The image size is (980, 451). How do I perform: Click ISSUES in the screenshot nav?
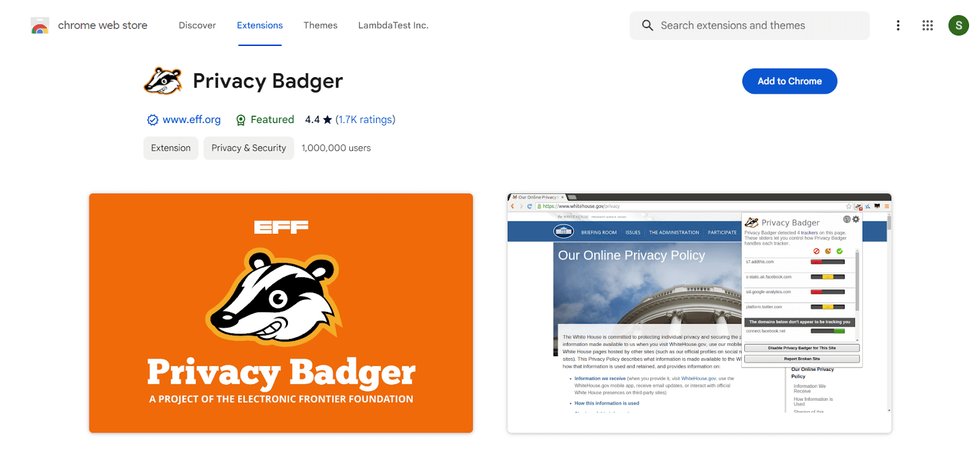click(633, 233)
